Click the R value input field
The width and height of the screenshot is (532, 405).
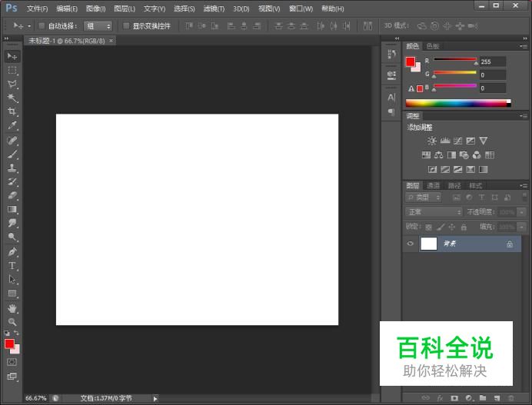pos(493,61)
